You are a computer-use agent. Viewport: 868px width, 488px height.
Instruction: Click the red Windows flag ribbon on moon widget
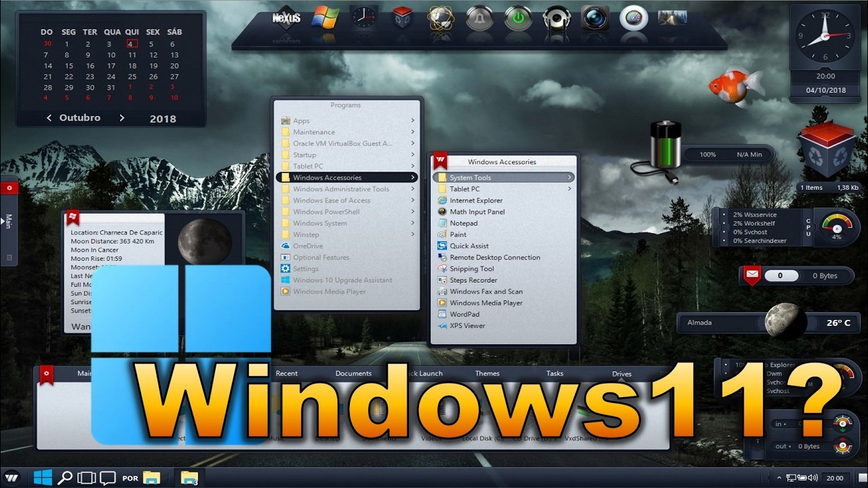point(73,218)
